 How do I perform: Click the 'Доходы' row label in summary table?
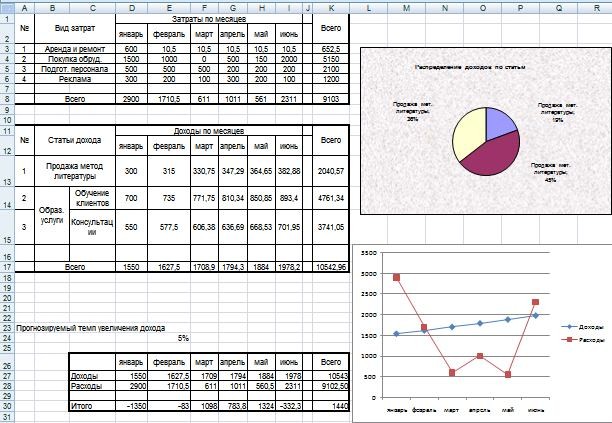click(92, 376)
